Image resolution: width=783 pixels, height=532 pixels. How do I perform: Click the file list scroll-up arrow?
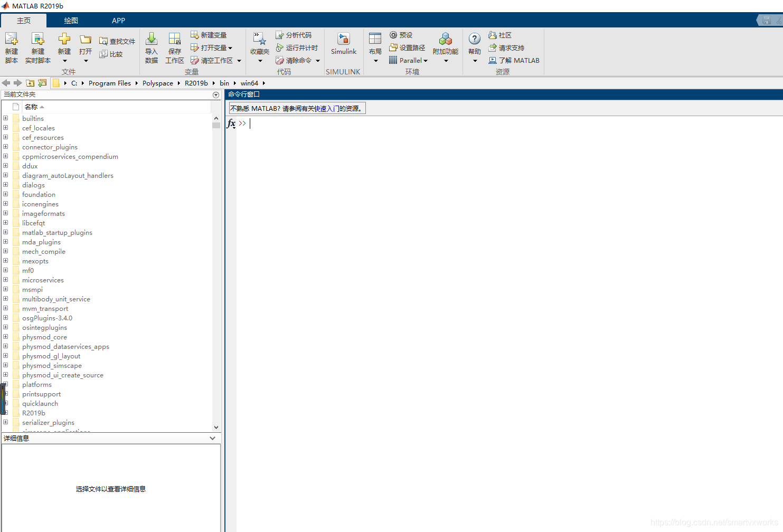coord(216,118)
